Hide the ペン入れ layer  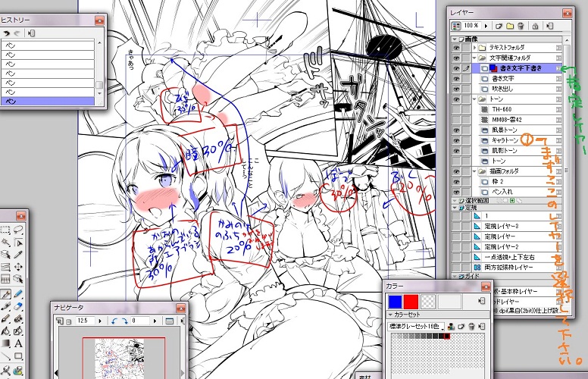coord(456,191)
